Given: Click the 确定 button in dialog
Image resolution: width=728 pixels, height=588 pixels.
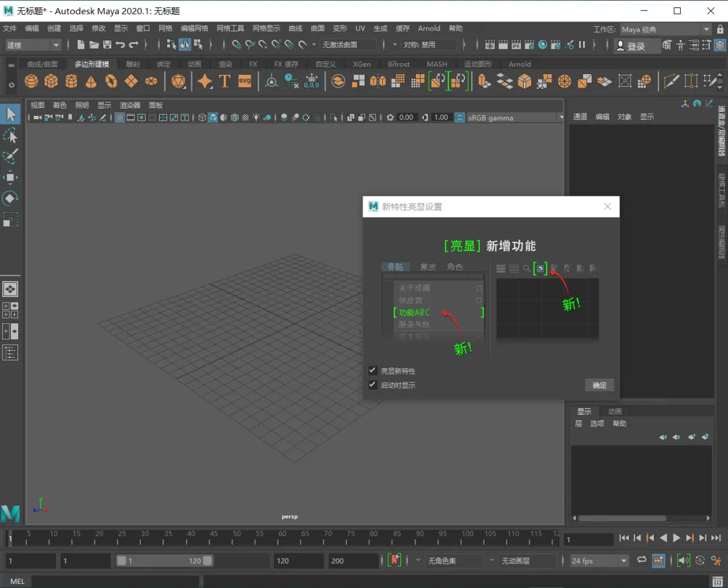Looking at the screenshot, I should tap(599, 385).
